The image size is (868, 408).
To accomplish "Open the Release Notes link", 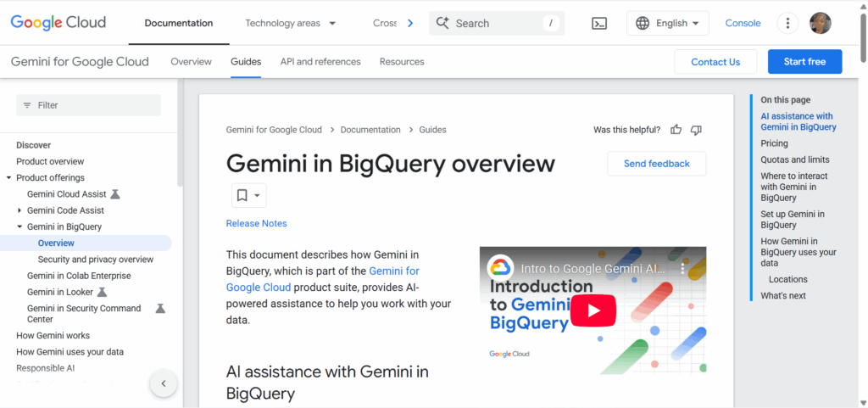I will tap(256, 224).
